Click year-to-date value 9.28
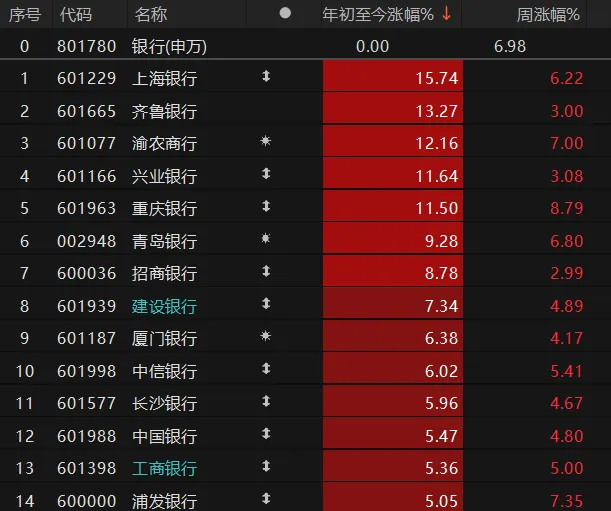Image resolution: width=611 pixels, height=511 pixels. [441, 241]
